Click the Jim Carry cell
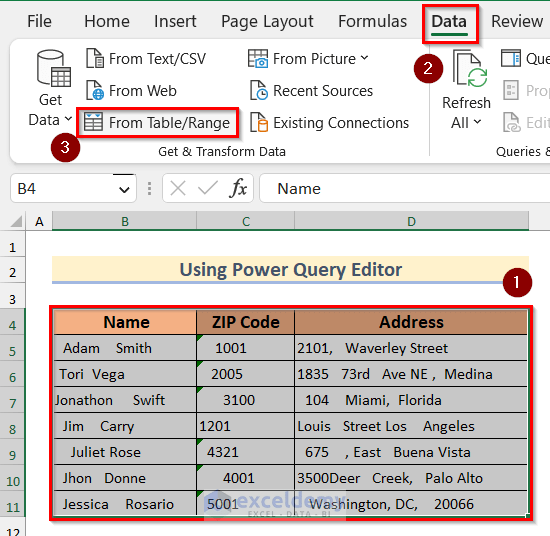This screenshot has width=550, height=536. pos(125,426)
